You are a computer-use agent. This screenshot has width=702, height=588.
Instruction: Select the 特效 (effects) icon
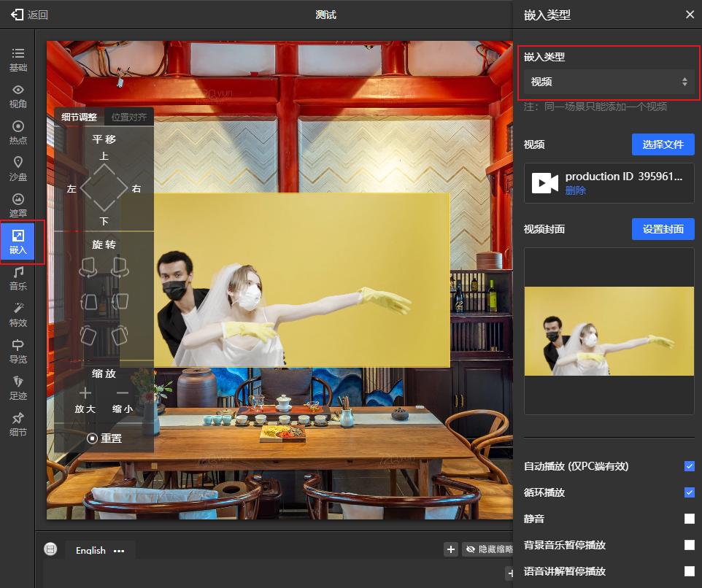point(18,314)
